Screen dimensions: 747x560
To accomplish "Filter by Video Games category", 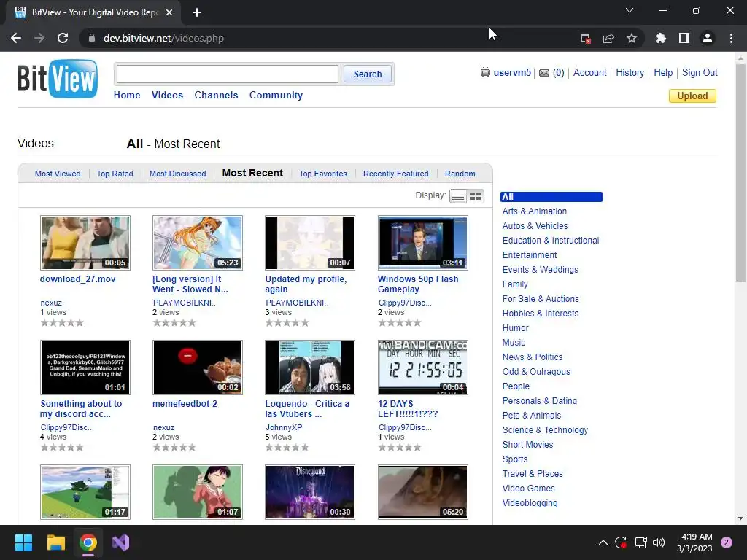I will [528, 489].
